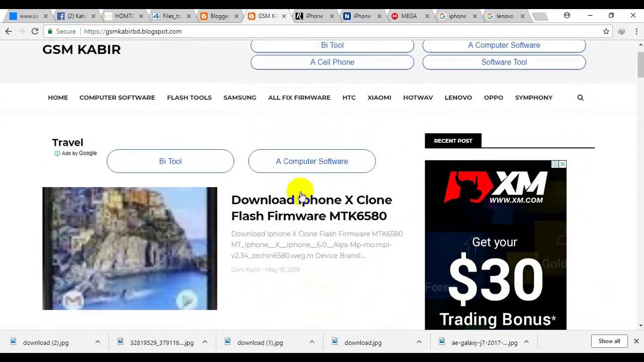Open the HTC menu item

(x=349, y=98)
